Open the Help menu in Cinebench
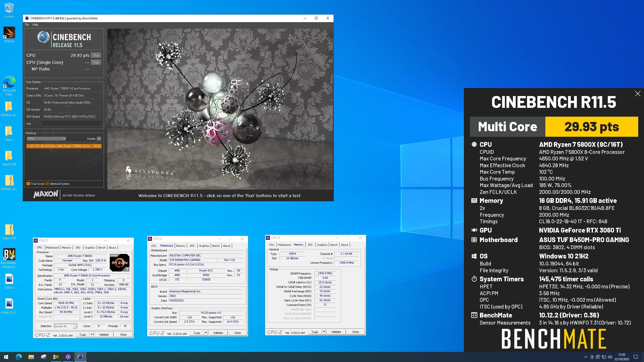644x362 pixels. 35,25
